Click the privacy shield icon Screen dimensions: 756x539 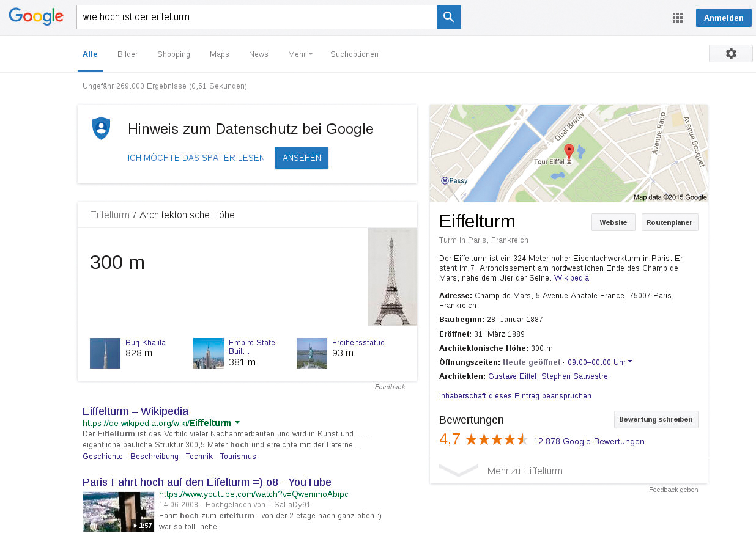point(101,128)
